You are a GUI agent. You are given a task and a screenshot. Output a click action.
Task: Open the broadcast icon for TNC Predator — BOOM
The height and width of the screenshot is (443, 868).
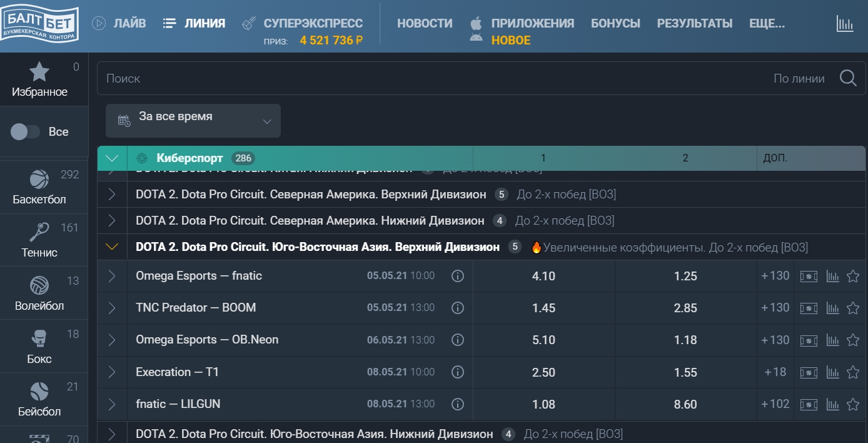pos(809,308)
